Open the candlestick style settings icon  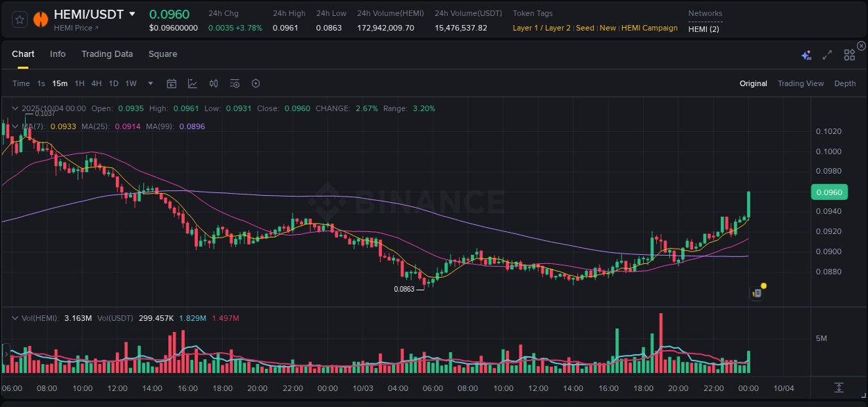[x=213, y=83]
